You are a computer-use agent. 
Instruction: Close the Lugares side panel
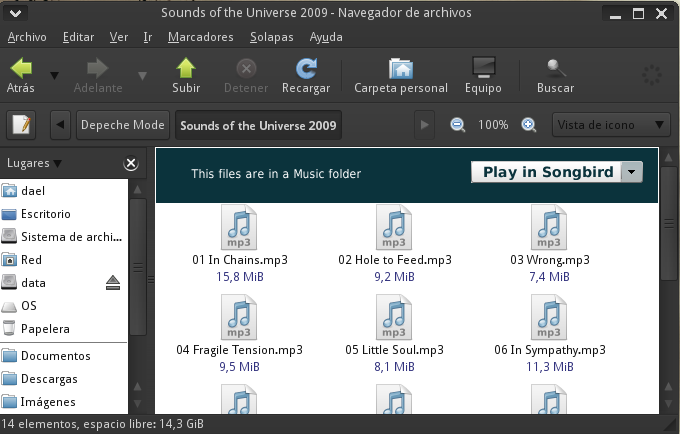pos(131,163)
